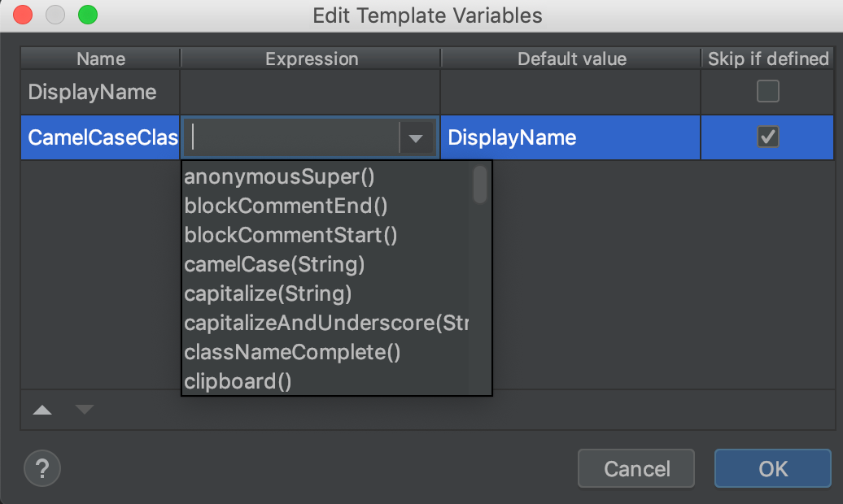Move variable down with the down arrow

point(85,410)
